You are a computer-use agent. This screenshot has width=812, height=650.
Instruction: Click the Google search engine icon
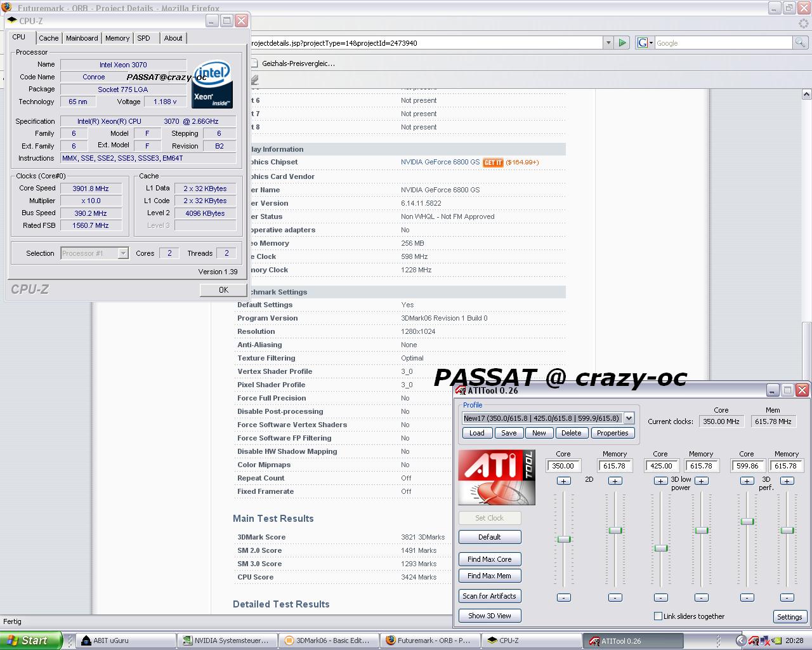[643, 43]
